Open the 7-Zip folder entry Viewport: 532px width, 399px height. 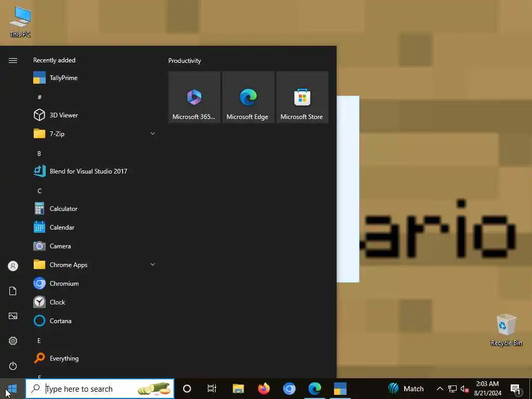pyautogui.click(x=95, y=134)
